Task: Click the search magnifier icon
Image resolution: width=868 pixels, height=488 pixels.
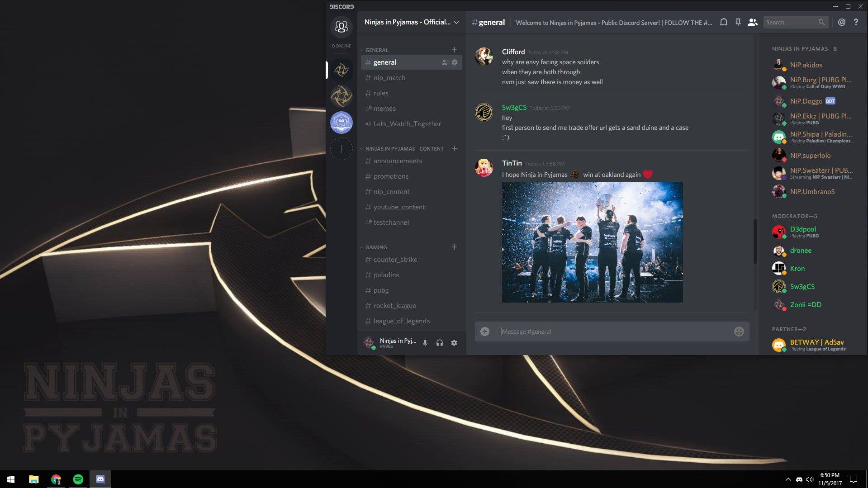Action: (x=821, y=22)
